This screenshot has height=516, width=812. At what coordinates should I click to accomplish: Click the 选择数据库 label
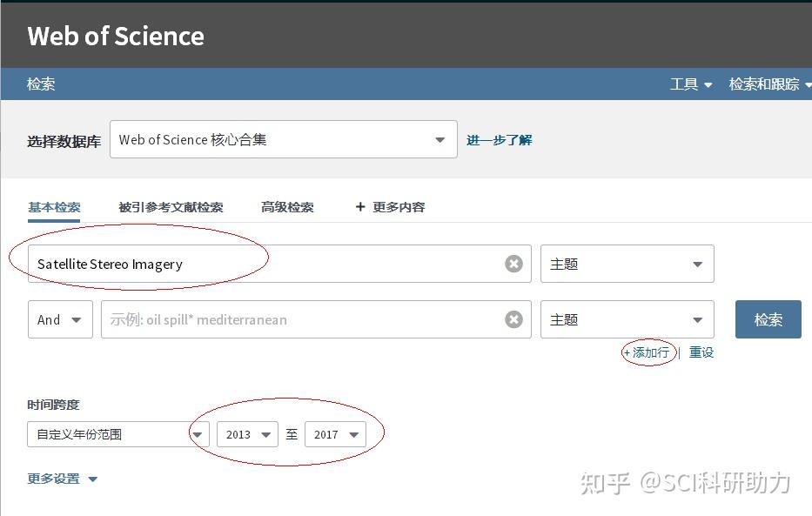tap(64, 141)
